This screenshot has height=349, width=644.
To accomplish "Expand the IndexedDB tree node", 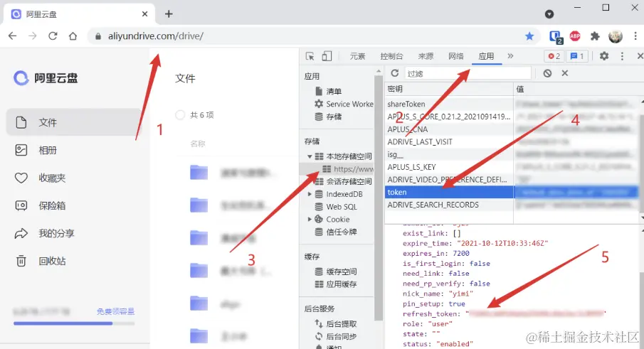I will [310, 194].
